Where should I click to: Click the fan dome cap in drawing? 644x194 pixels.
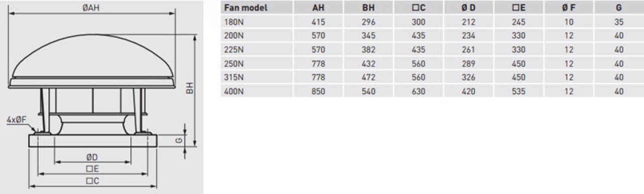tap(92, 59)
